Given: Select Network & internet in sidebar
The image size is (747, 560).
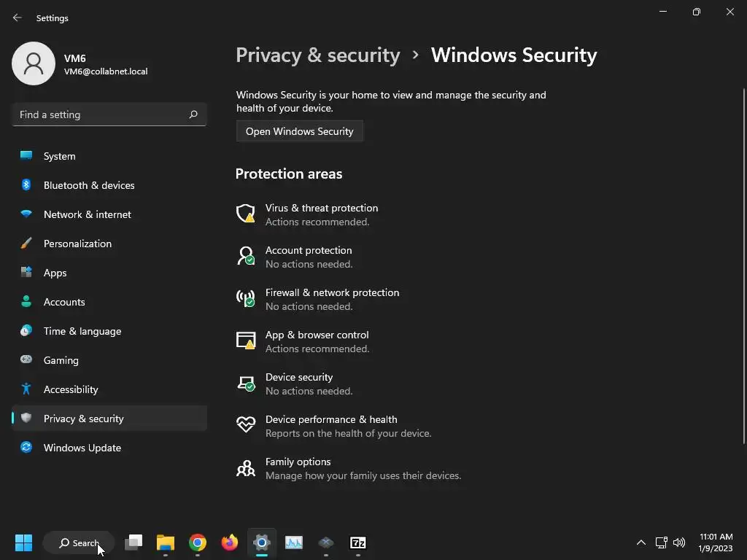Looking at the screenshot, I should coord(109,214).
